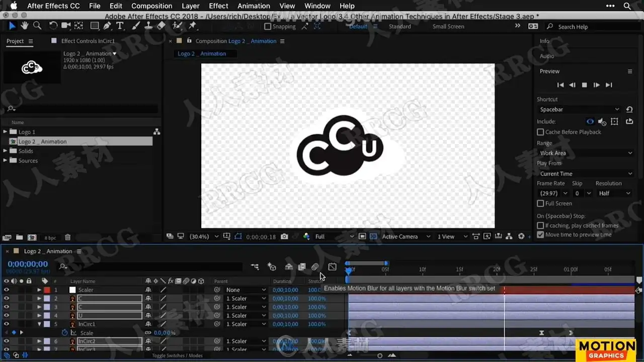The image size is (644, 362).
Task: Open the Animation menu
Action: [x=254, y=6]
